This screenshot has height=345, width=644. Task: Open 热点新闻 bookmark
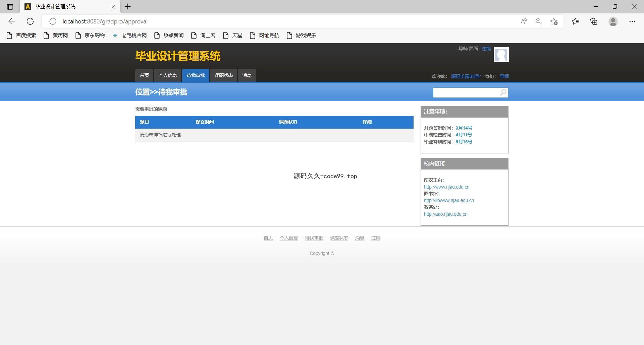[x=169, y=36]
